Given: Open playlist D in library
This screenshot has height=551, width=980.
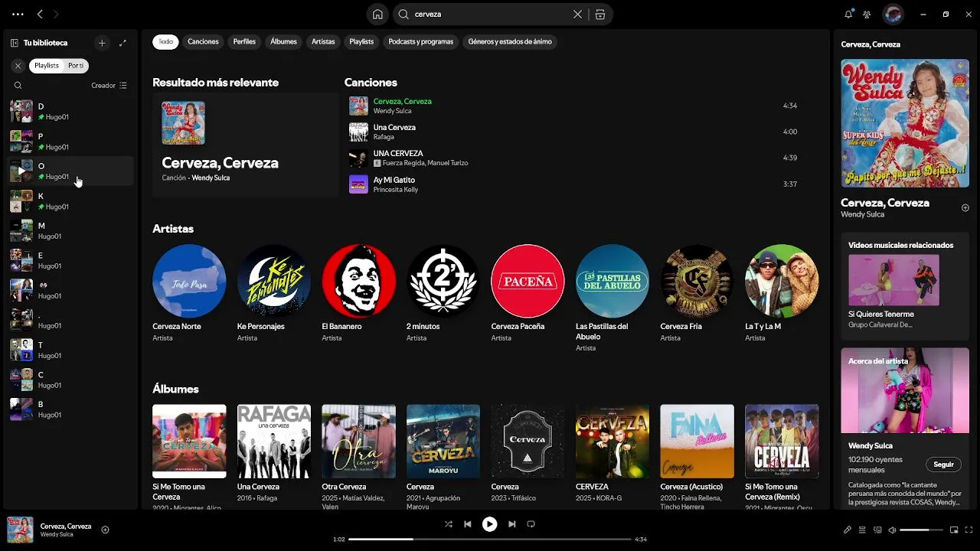Looking at the screenshot, I should tap(70, 111).
